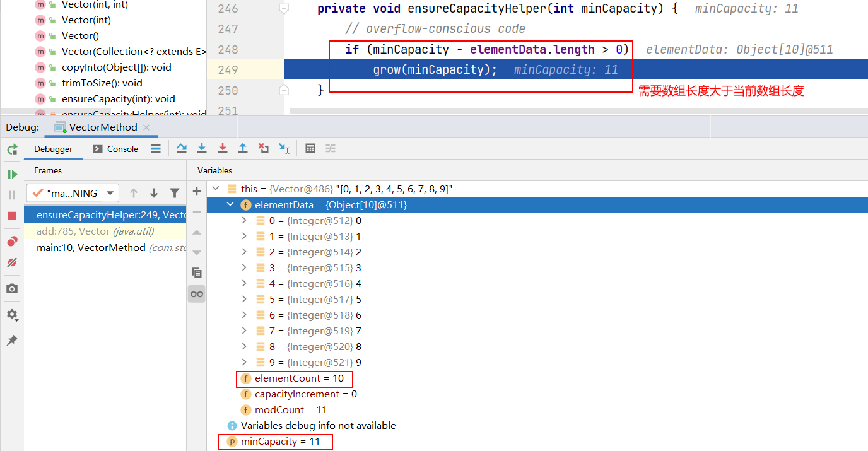Remove the watch with the minus icon
The width and height of the screenshot is (868, 451).
[x=197, y=211]
